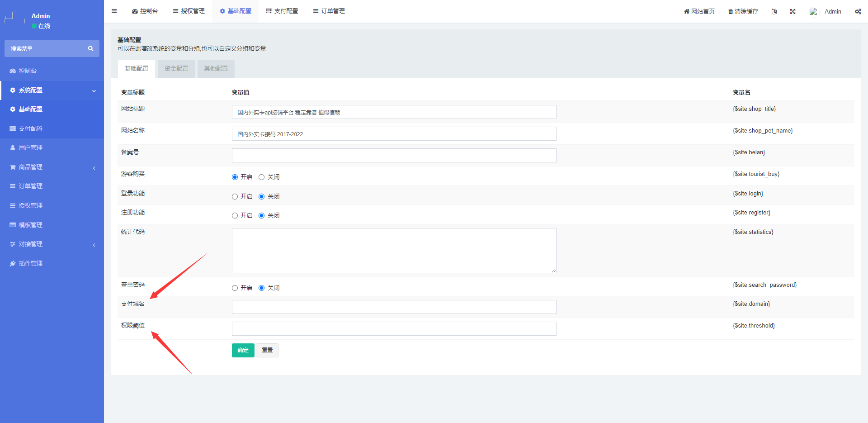Click the 清除缓存 trash icon
This screenshot has width=868, height=423.
pos(730,11)
